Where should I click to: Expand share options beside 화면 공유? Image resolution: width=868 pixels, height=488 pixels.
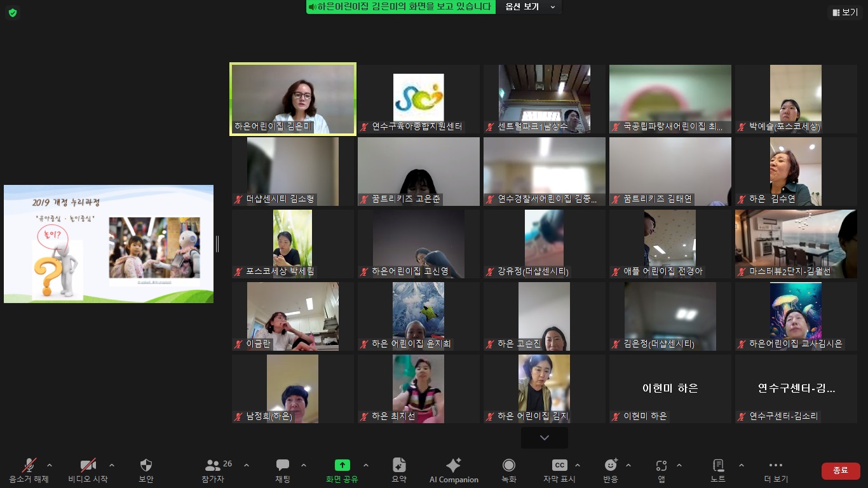click(366, 464)
